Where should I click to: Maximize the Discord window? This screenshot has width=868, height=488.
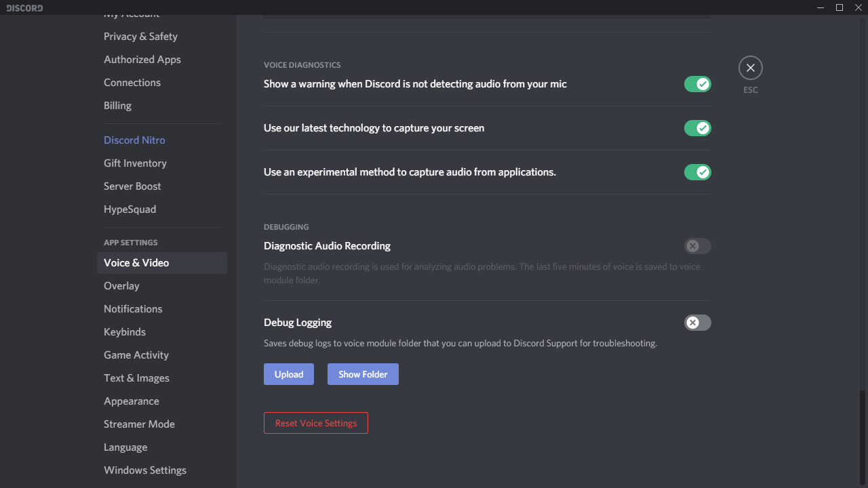(x=840, y=7)
